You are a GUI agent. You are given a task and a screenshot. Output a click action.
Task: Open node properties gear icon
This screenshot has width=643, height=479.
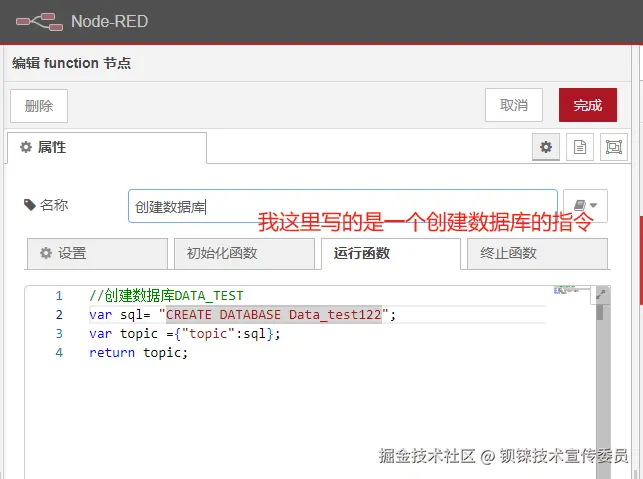pyautogui.click(x=545, y=147)
